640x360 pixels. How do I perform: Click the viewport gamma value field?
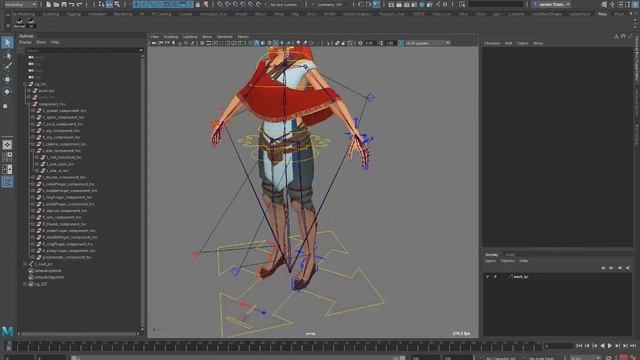click(390, 43)
